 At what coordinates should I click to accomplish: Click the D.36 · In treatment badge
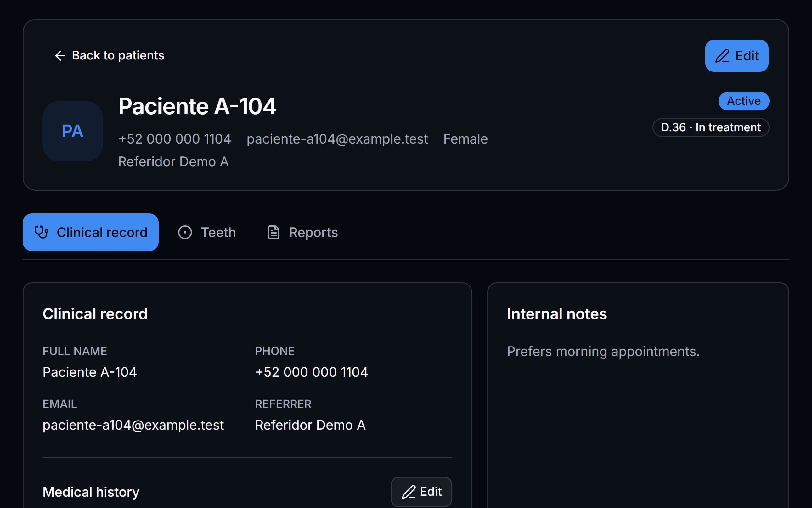pos(711,127)
